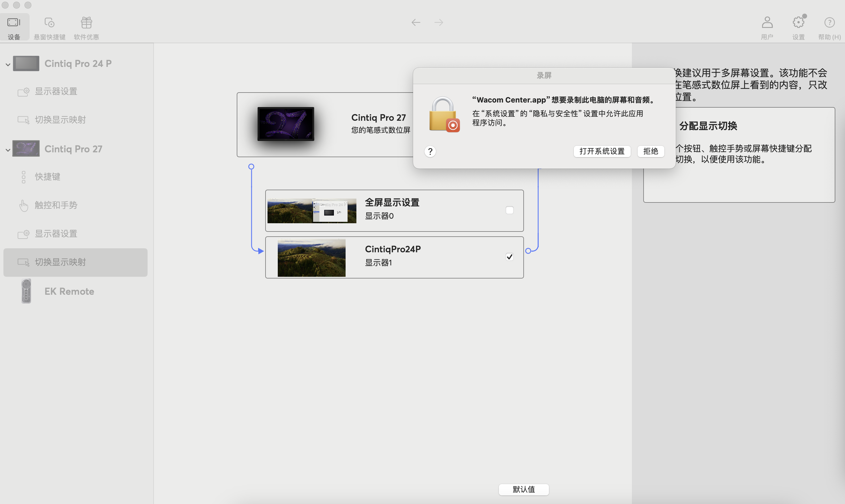Click the CintiqPro24P display thumbnail
Screen dimensions: 845x504
click(x=312, y=257)
